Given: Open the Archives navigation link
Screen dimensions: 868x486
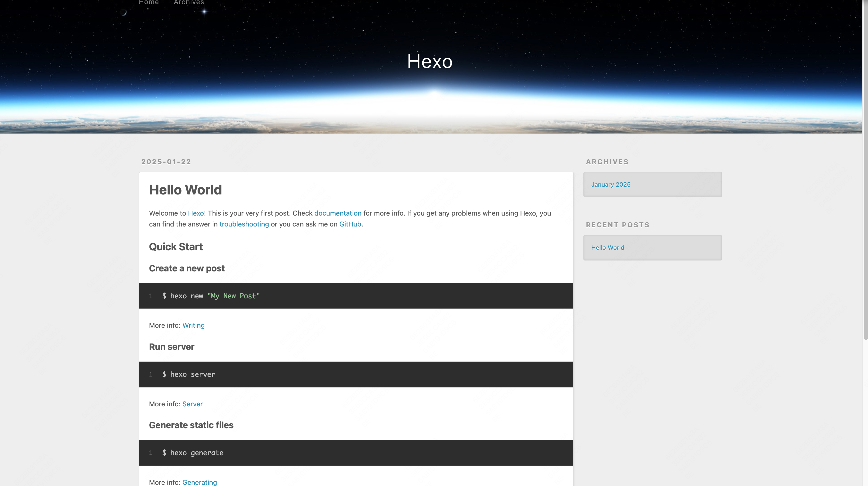Looking at the screenshot, I should coord(189,2).
